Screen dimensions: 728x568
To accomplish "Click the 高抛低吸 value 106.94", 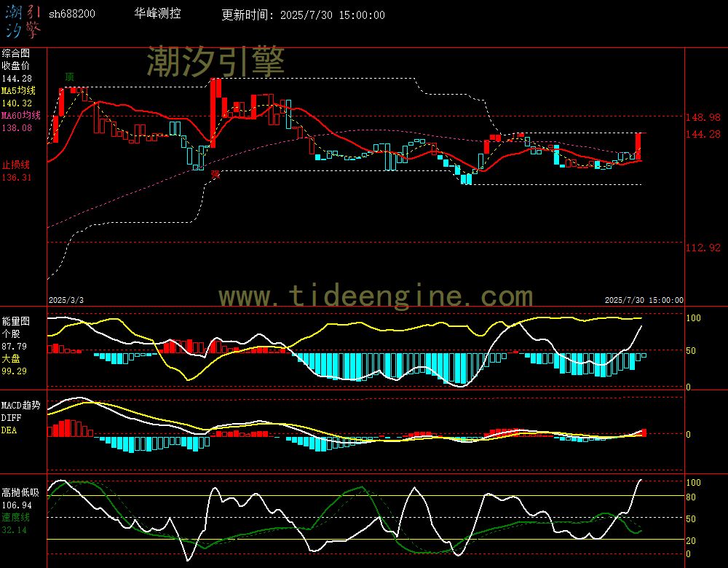I will [17, 505].
